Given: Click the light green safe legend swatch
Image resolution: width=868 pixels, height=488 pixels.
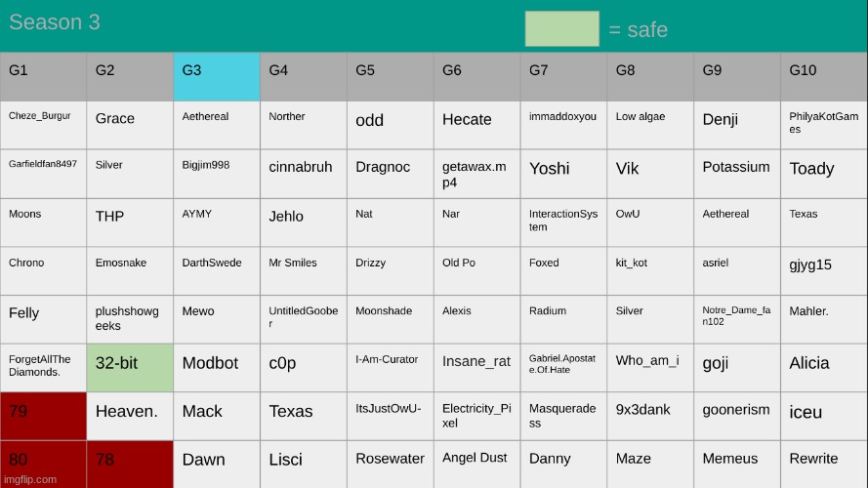Looking at the screenshot, I should click(561, 28).
